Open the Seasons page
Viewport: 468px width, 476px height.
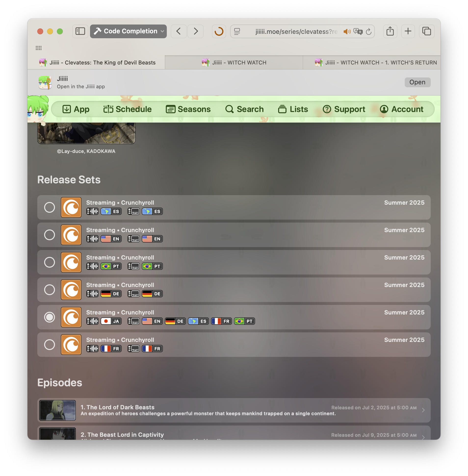click(188, 109)
